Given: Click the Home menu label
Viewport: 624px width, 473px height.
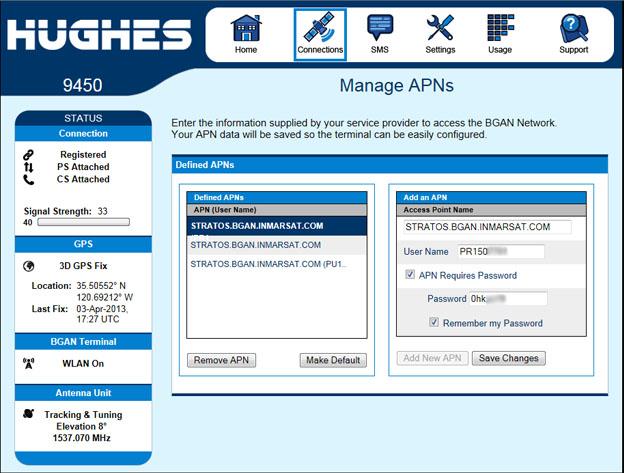Looking at the screenshot, I should tap(246, 50).
